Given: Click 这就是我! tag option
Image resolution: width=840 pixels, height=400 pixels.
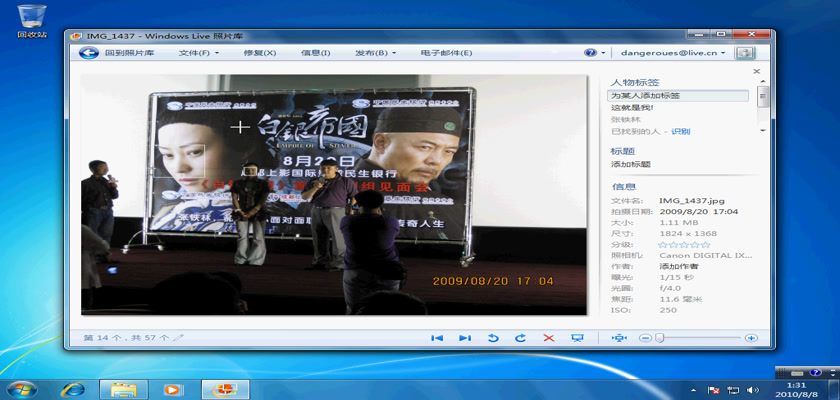Looking at the screenshot, I should [632, 107].
